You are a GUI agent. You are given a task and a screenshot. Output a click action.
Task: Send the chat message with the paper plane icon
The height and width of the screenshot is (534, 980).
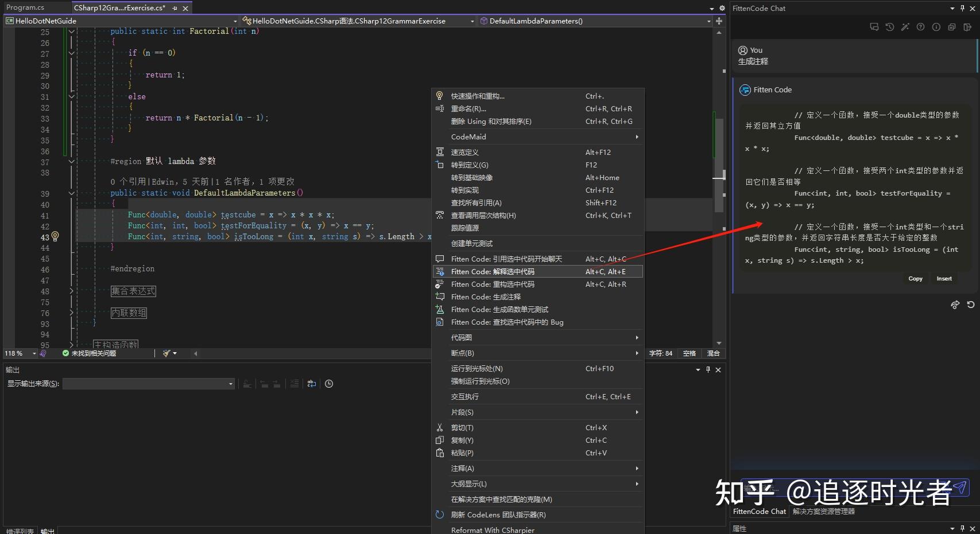pos(960,489)
